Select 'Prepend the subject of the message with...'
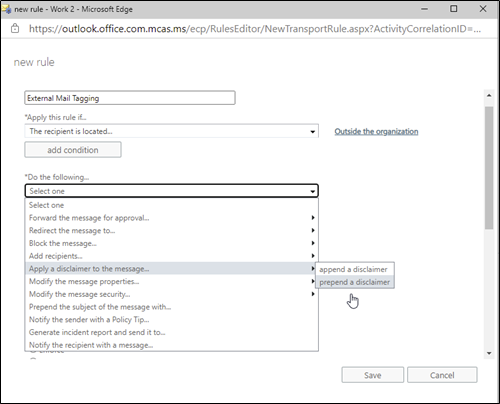Screen dimensions: 500x404 pos(172,307)
